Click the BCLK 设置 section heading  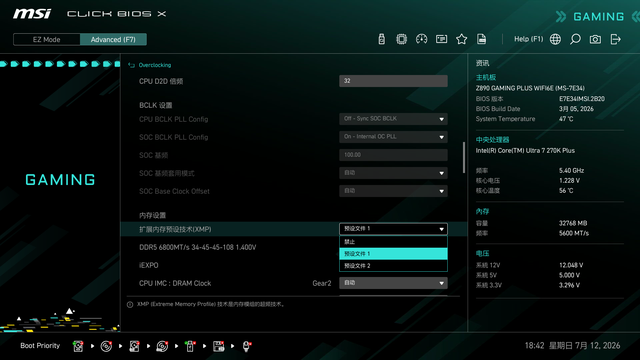point(156,105)
